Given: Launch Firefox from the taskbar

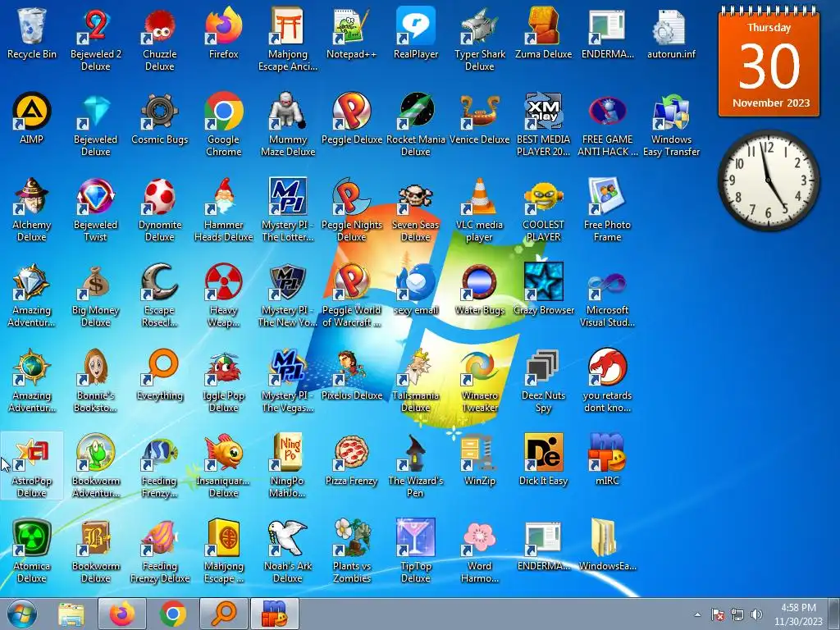Looking at the screenshot, I should coord(122,614).
